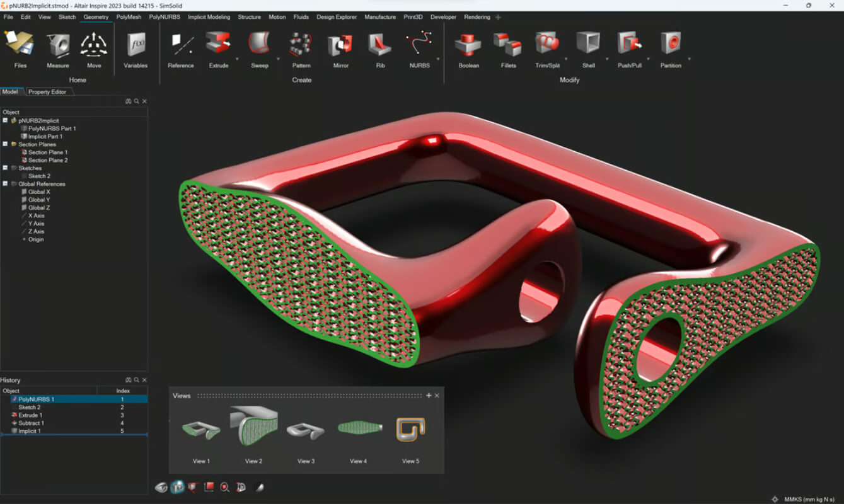Close the History panel
Image resolution: width=844 pixels, height=504 pixels.
[x=144, y=381]
